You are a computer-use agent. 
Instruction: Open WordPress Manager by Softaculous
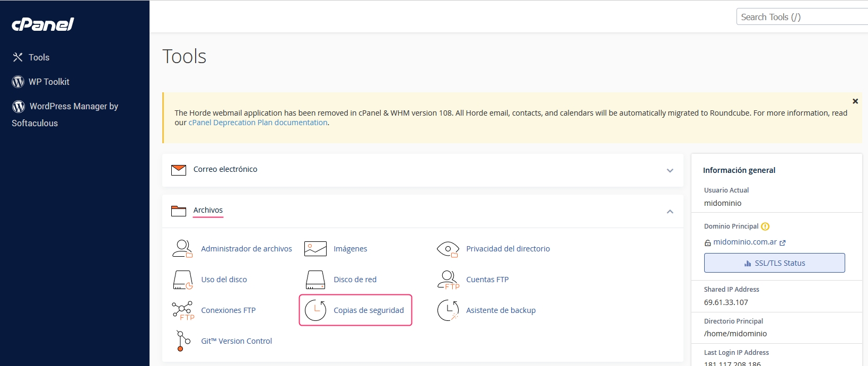pyautogui.click(x=73, y=107)
